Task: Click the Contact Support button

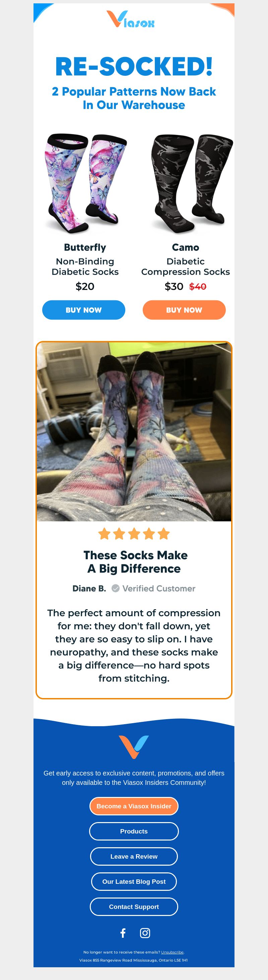Action: [134, 907]
